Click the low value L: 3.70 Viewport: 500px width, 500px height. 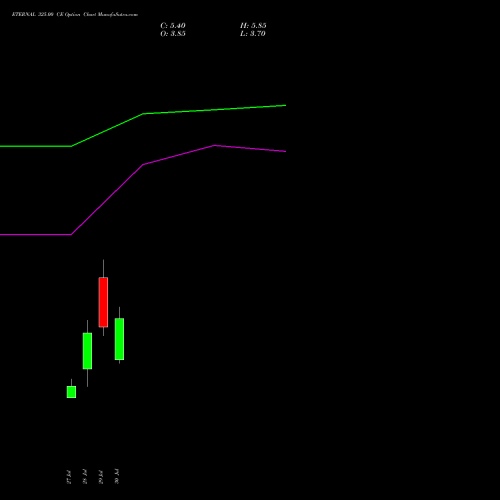pyautogui.click(x=253, y=34)
